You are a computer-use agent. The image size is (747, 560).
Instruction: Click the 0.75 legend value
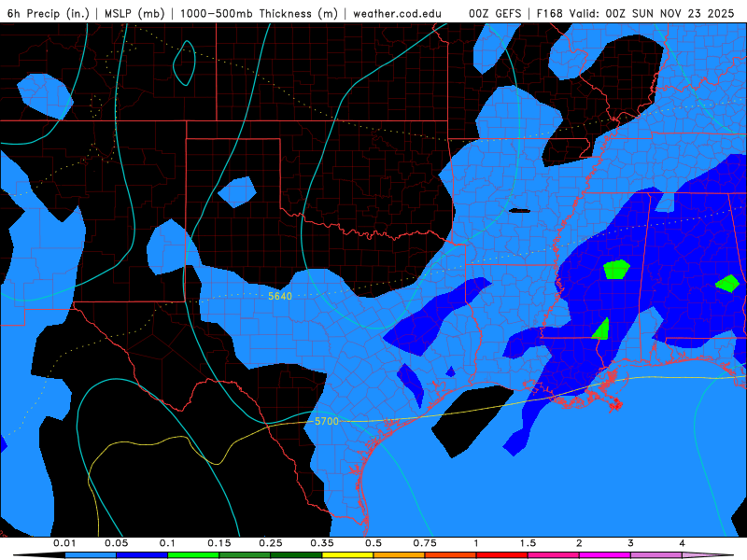tap(425, 543)
